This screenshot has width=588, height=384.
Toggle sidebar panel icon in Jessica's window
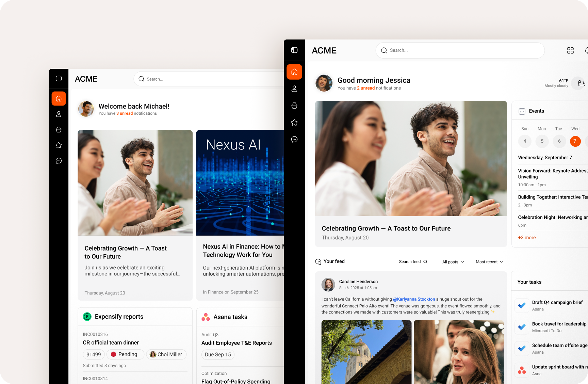(294, 50)
